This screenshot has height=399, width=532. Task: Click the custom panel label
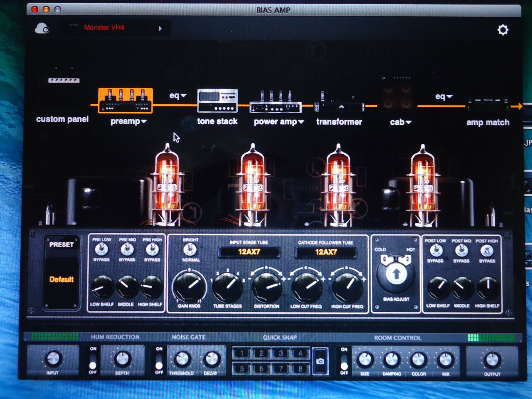coord(62,119)
